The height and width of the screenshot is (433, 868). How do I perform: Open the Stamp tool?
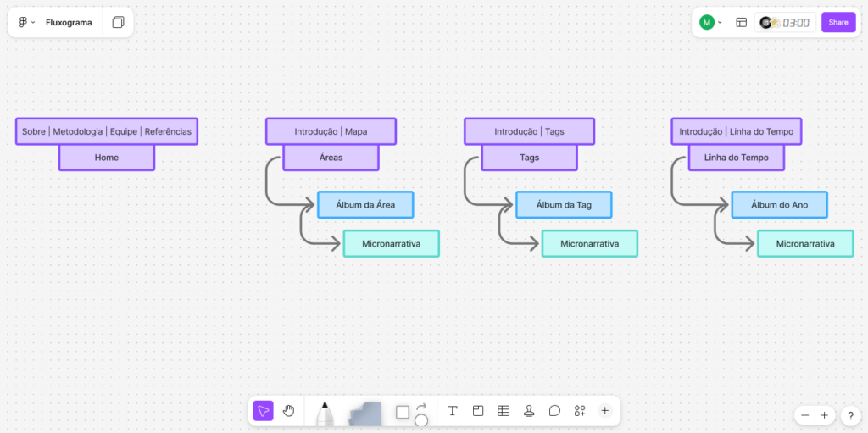coord(529,411)
